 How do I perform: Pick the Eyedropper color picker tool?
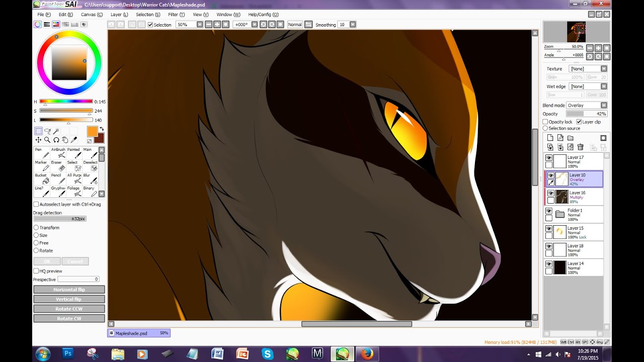click(74, 140)
